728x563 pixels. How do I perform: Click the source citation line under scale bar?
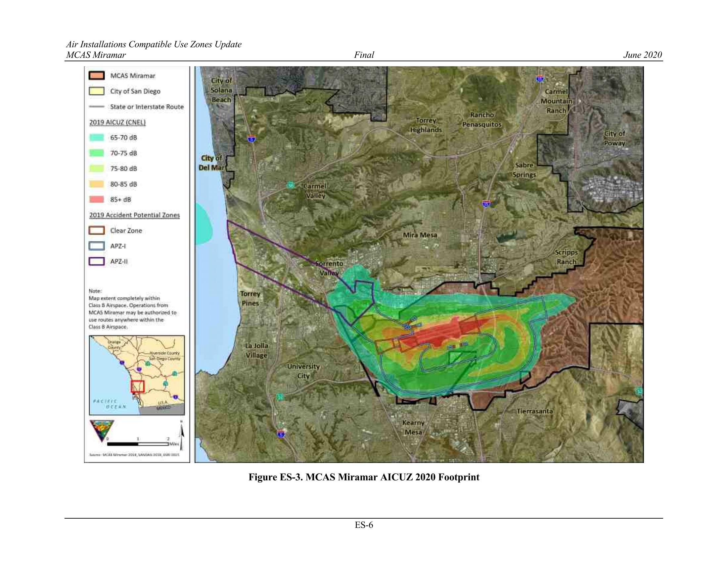click(x=135, y=454)
